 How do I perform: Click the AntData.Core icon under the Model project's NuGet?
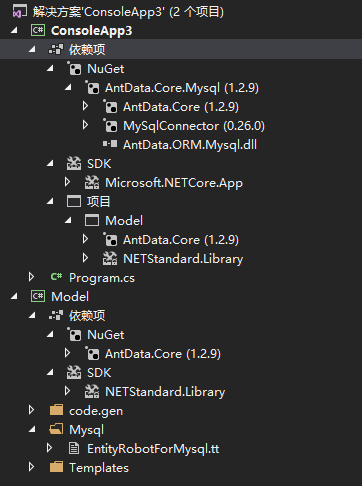click(x=92, y=354)
